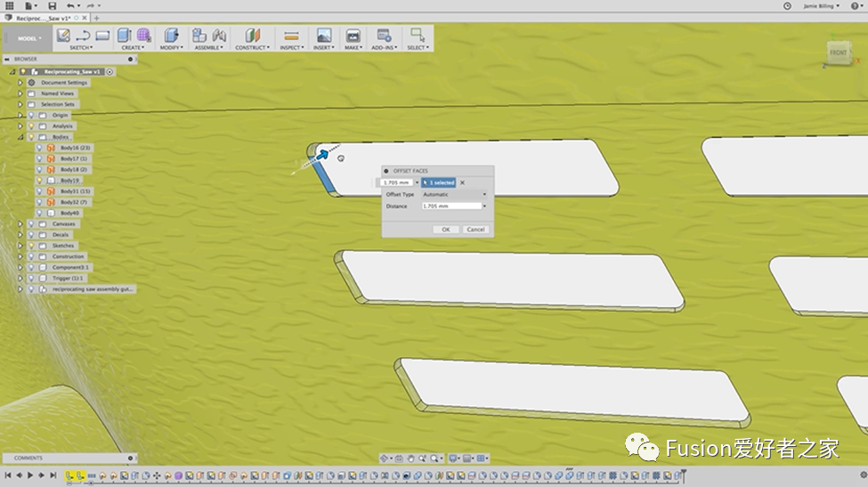
Task: Expand the Construction folder
Action: point(20,256)
